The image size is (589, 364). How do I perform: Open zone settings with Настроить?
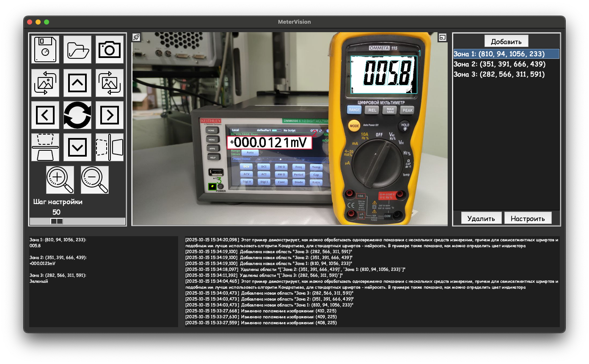(528, 218)
